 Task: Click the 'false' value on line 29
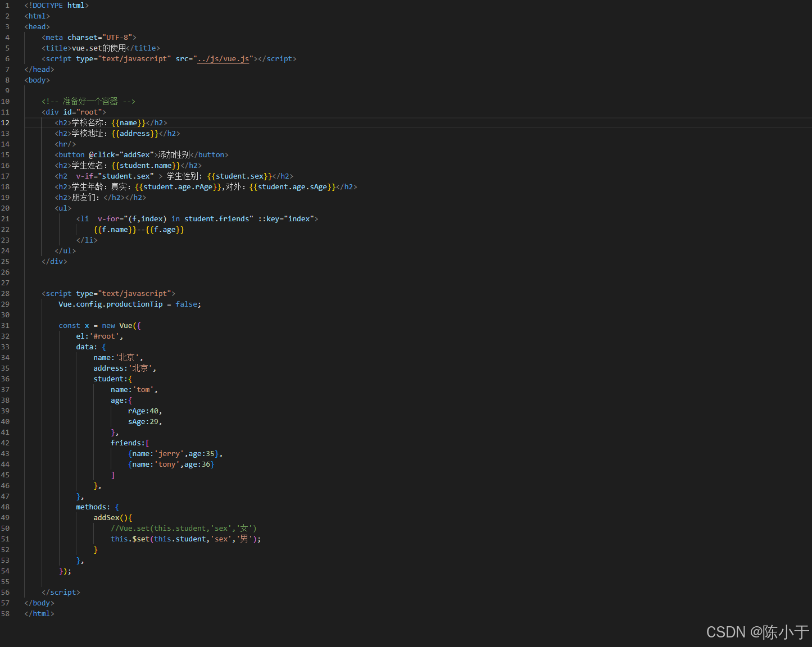click(x=187, y=304)
